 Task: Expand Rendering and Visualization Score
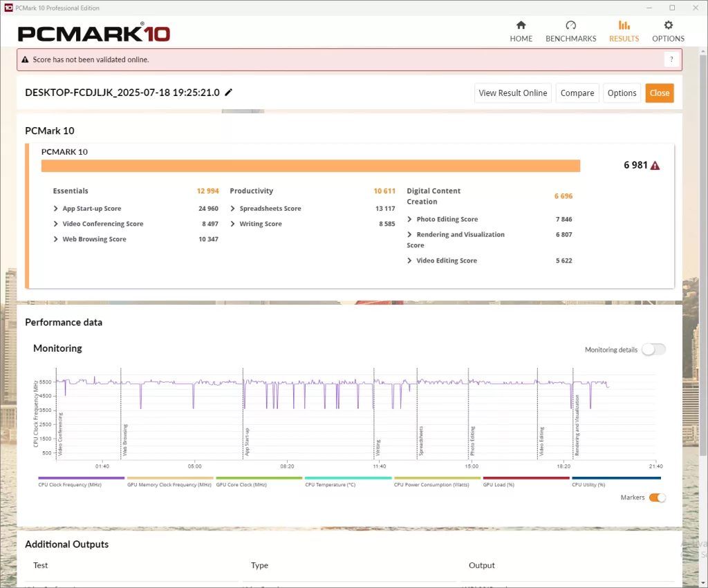409,235
